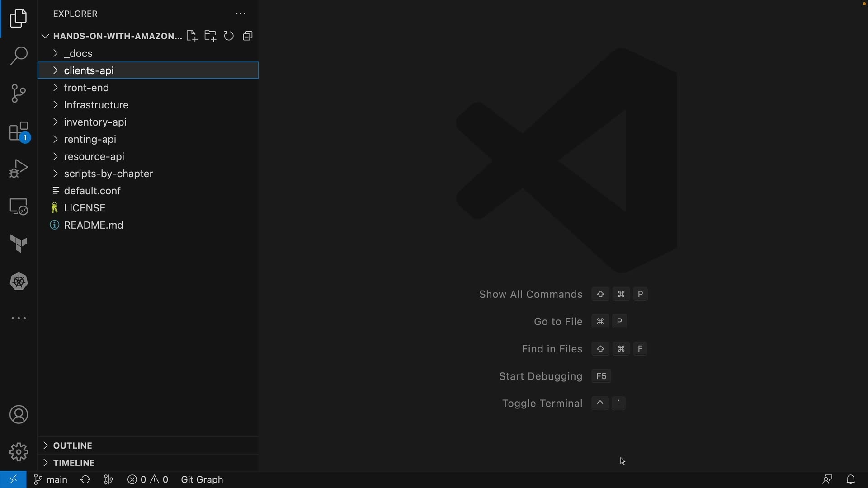Open the Run and Debug view
Viewport: 868px width, 488px height.
click(19, 169)
